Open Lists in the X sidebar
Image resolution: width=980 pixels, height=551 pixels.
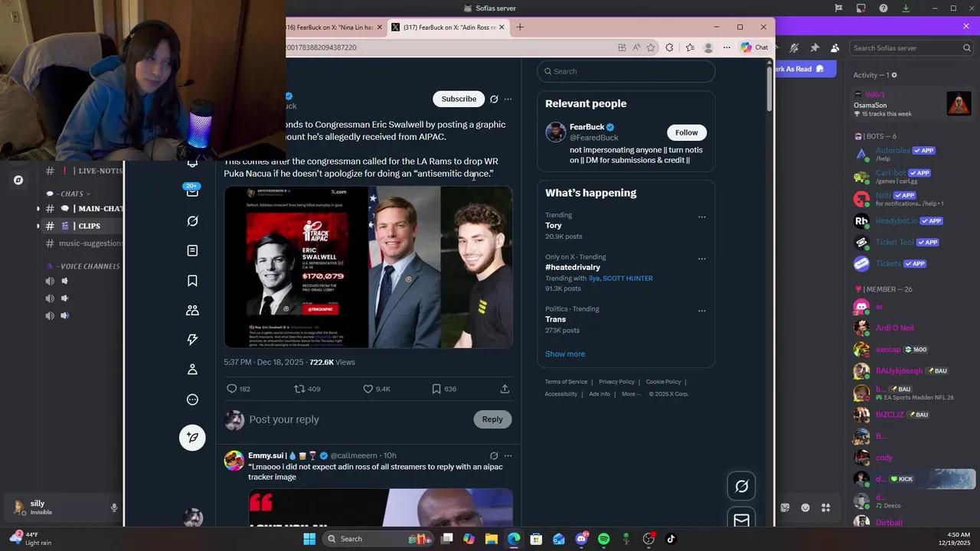pyautogui.click(x=192, y=251)
